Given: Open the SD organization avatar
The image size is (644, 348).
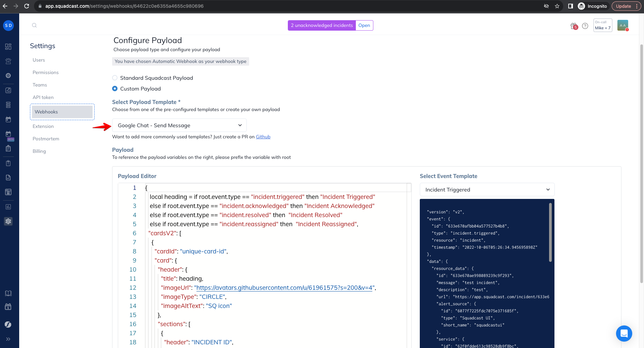Looking at the screenshot, I should pyautogui.click(x=8, y=25).
